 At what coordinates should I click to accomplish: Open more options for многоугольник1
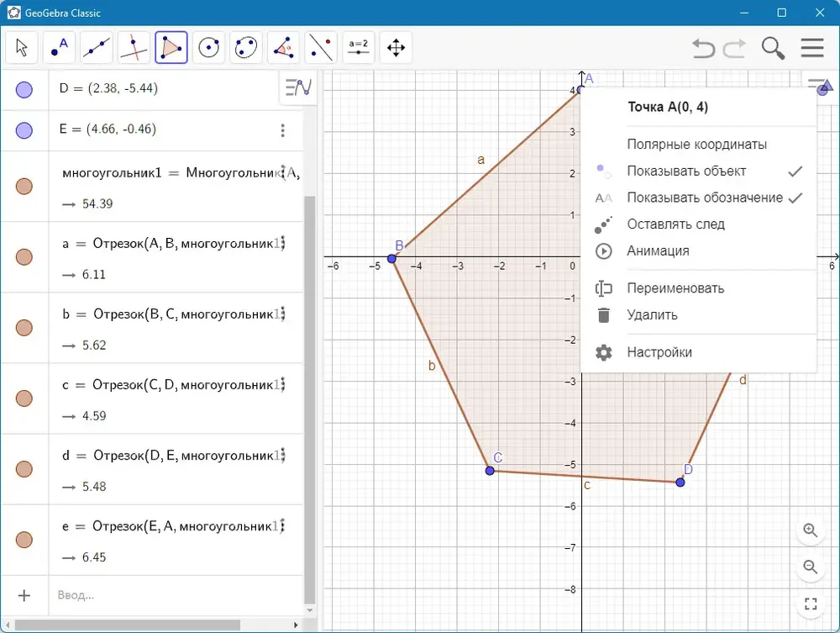[x=283, y=172]
